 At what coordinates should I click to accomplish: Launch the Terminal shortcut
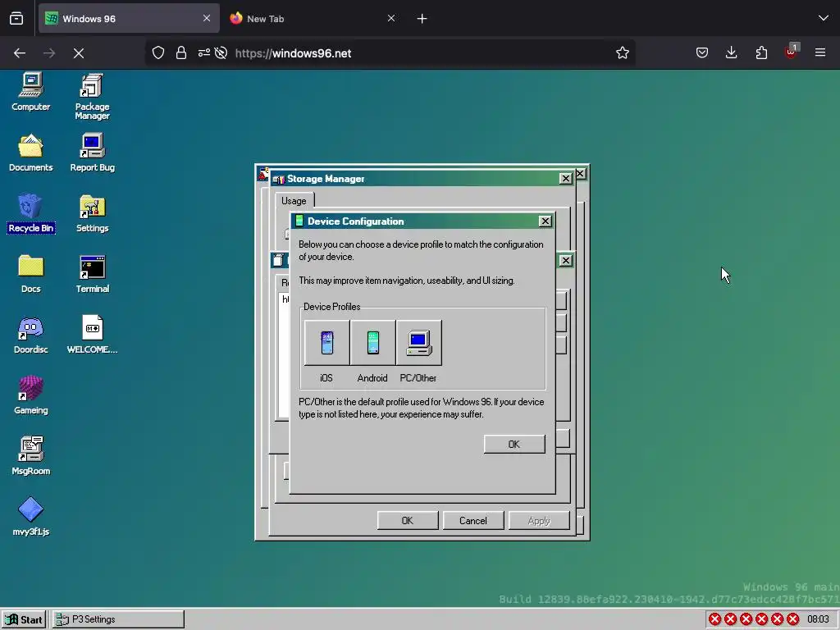click(92, 274)
